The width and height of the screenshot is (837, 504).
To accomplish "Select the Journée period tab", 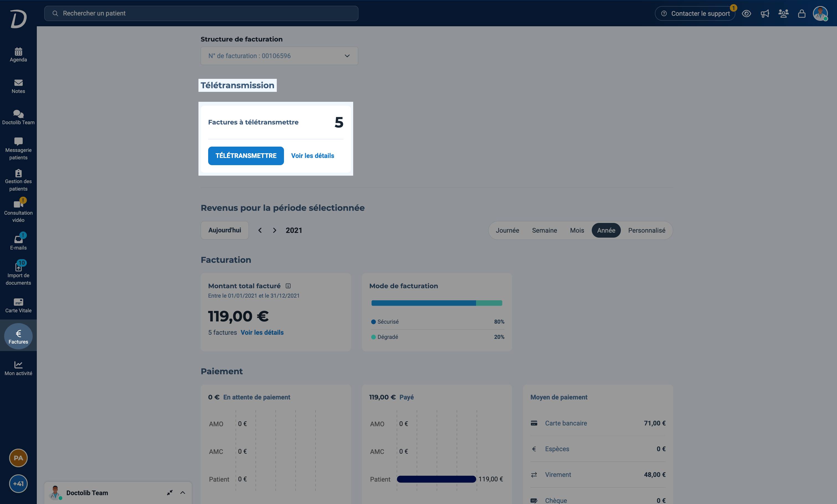I will pos(507,230).
